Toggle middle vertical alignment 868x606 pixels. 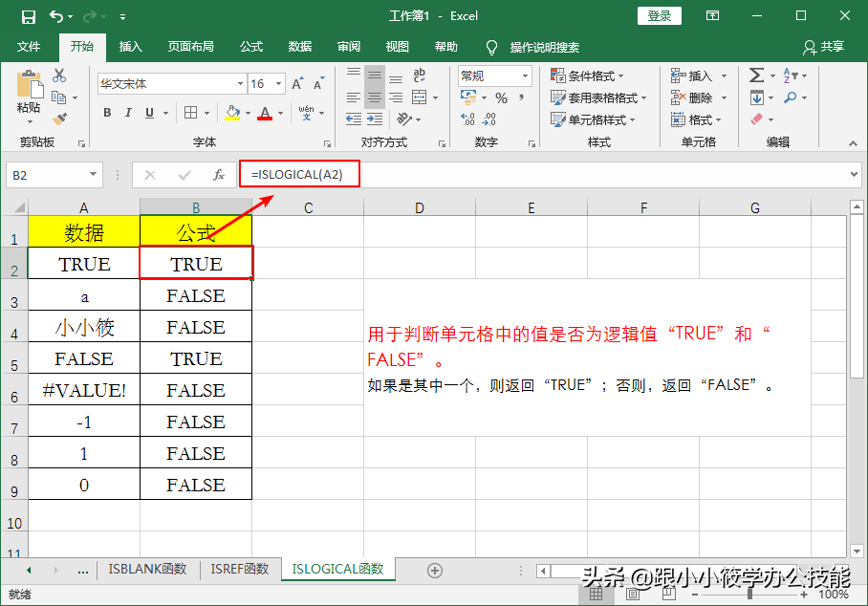click(x=375, y=76)
